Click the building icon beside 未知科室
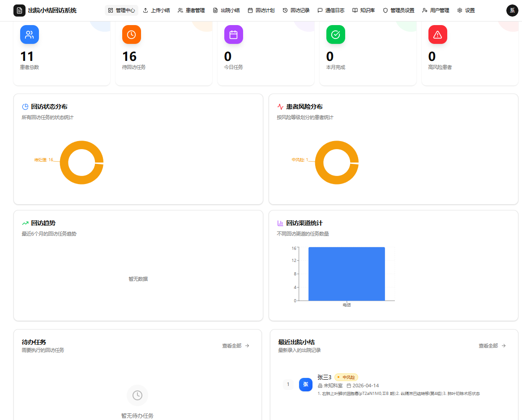Screen dimensions: 522x420 coord(320,386)
